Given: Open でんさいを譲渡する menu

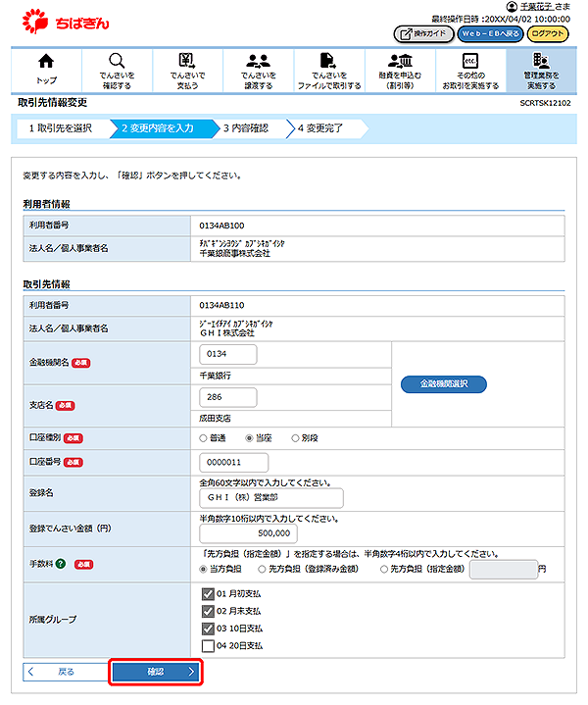Looking at the screenshot, I should coord(259,71).
